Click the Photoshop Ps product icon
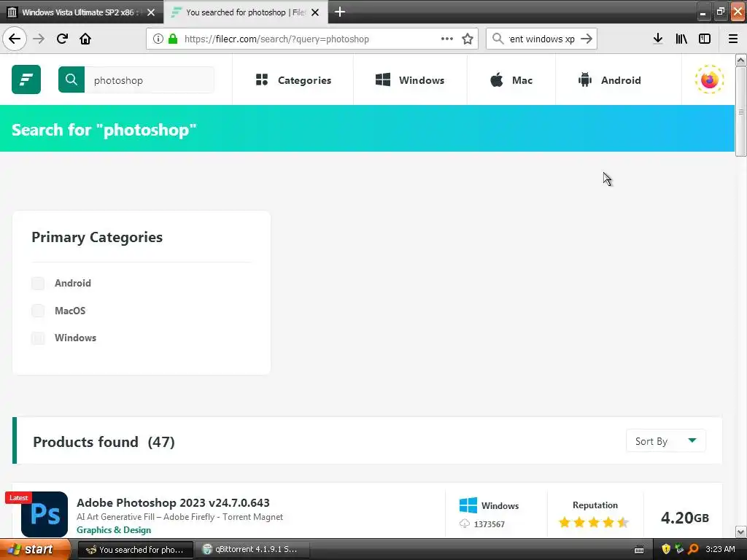The height and width of the screenshot is (560, 747). pyautogui.click(x=44, y=514)
